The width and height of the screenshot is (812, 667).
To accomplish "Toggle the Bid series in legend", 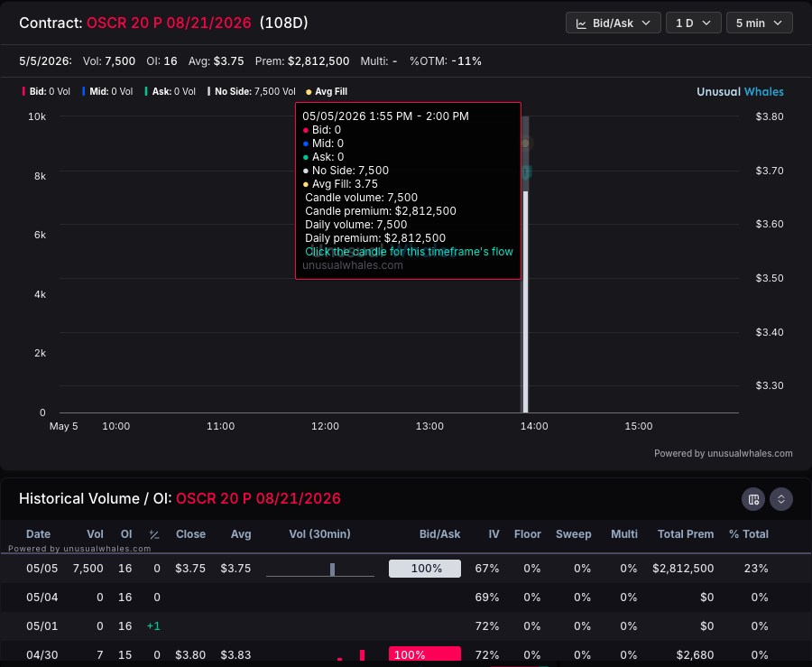I will click(x=46, y=92).
